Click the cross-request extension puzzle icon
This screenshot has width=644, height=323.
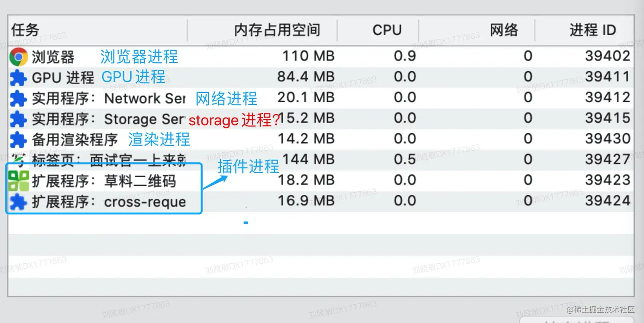point(18,202)
